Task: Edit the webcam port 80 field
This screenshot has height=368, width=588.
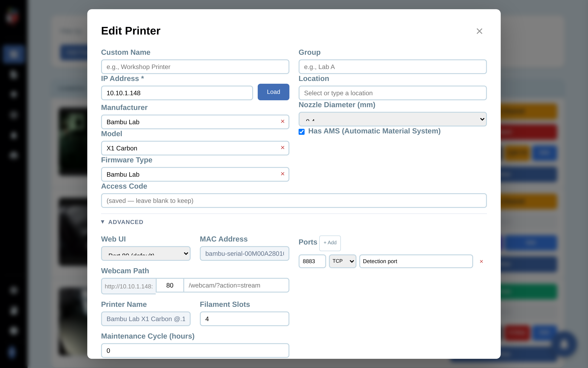Action: (x=170, y=285)
